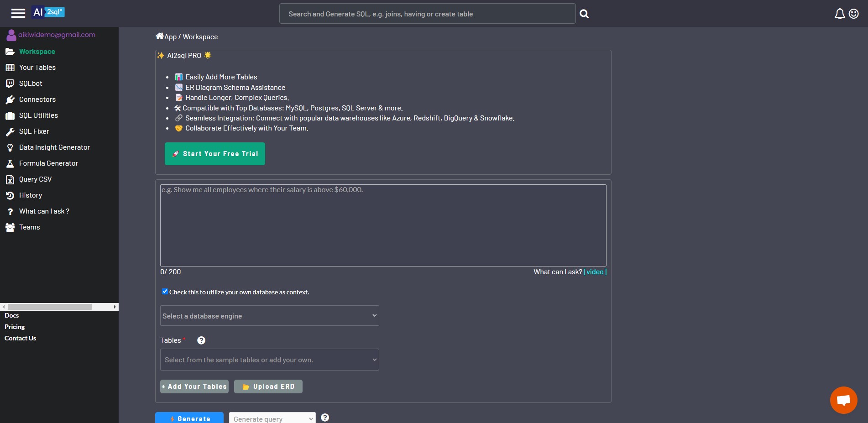Expand the Tables sample tables dropdown
868x423 pixels.
point(270,360)
